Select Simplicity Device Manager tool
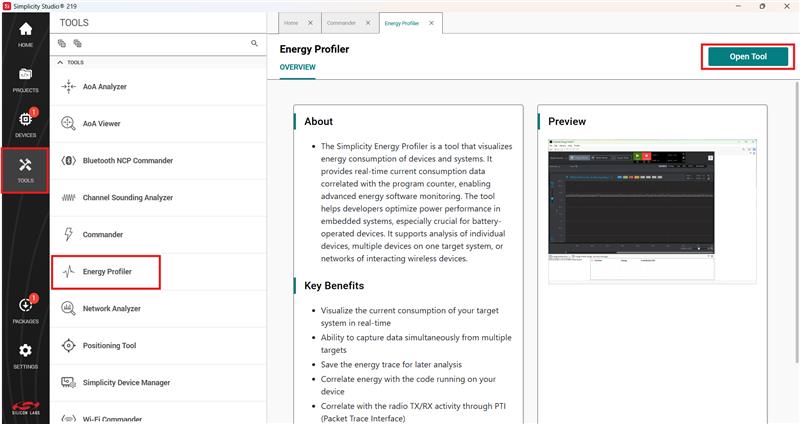This screenshot has width=800, height=424. (x=126, y=383)
